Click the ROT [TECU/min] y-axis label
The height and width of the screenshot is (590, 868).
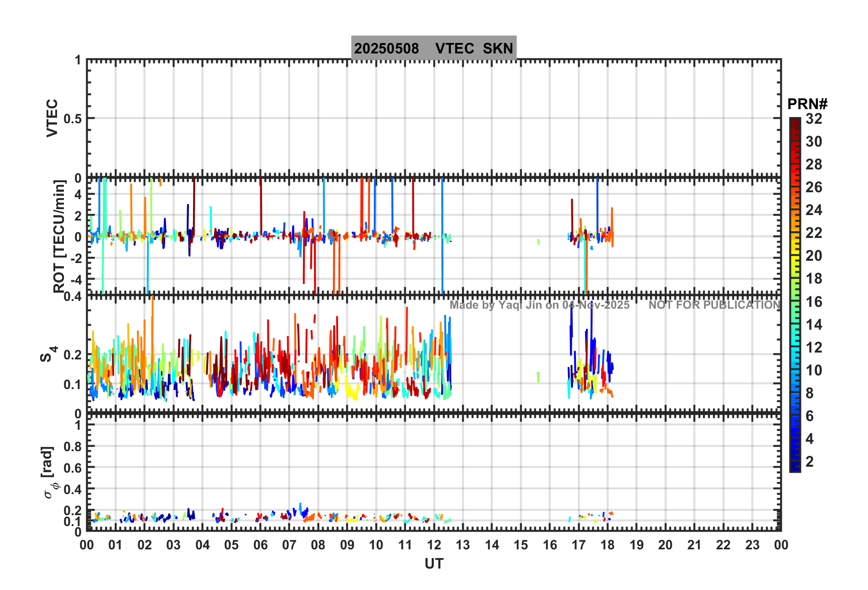pos(59,236)
